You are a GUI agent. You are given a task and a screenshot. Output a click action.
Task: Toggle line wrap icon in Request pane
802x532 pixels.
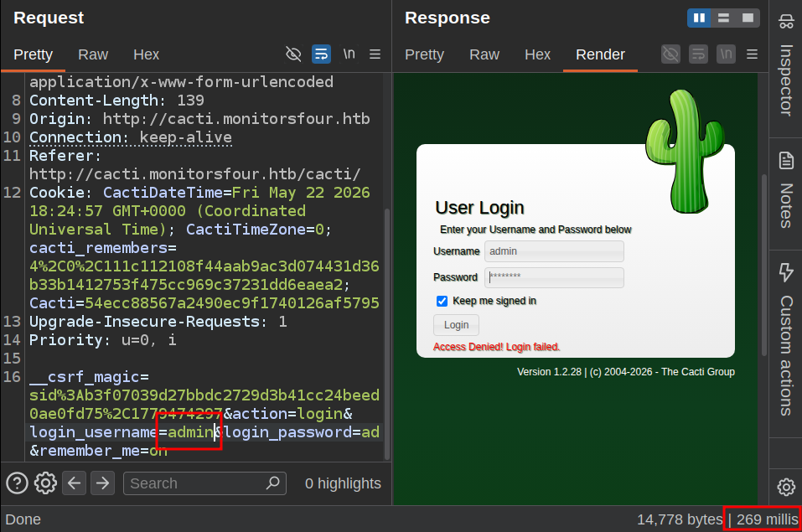coord(321,54)
